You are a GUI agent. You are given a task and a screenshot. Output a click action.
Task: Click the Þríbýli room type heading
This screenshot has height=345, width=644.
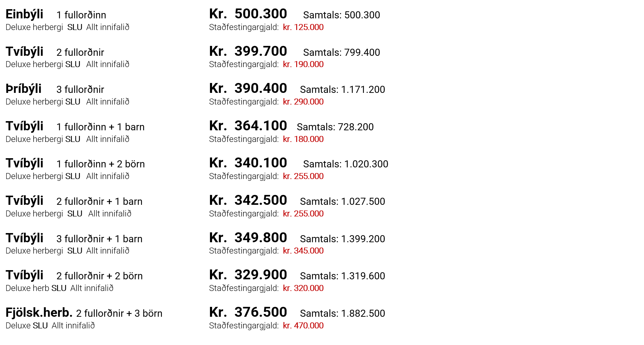[24, 89]
